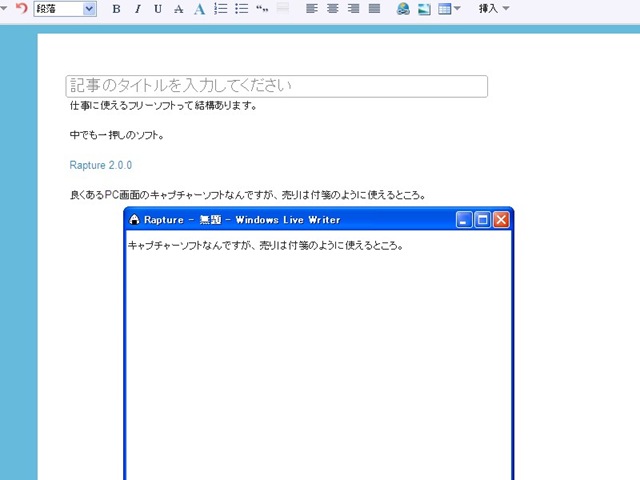This screenshot has height=480, width=640.
Task: Open the table dropdown arrow
Action: [457, 8]
